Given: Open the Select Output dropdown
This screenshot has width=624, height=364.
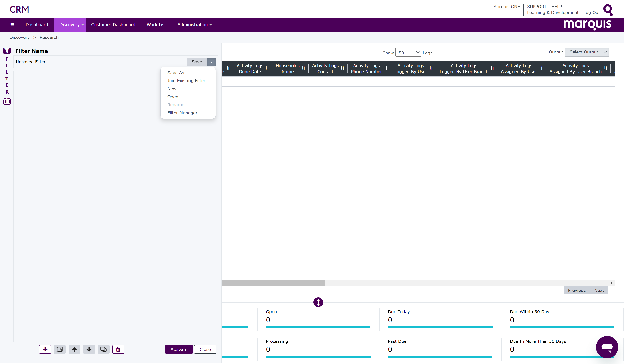Looking at the screenshot, I should [586, 52].
